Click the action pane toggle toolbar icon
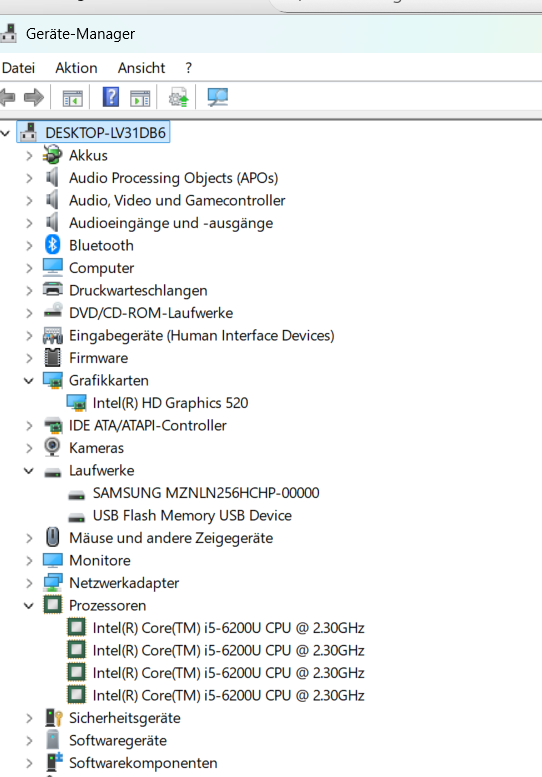The image size is (542, 777). [x=140, y=98]
